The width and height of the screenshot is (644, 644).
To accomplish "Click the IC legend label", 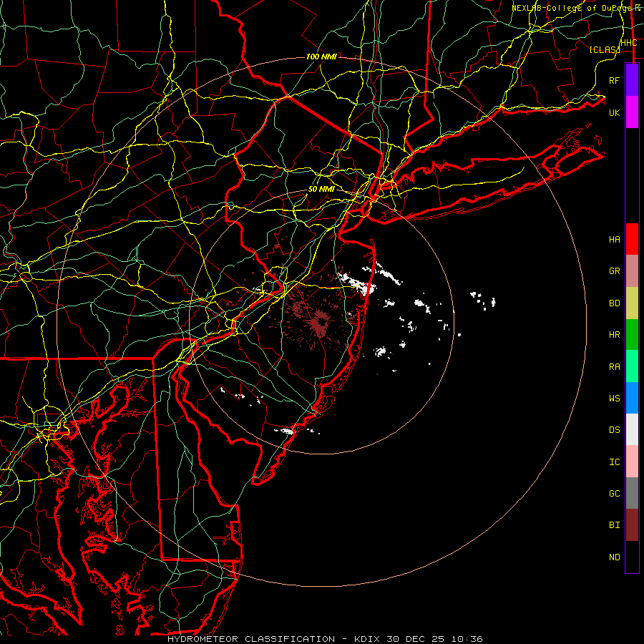I will pyautogui.click(x=614, y=462).
